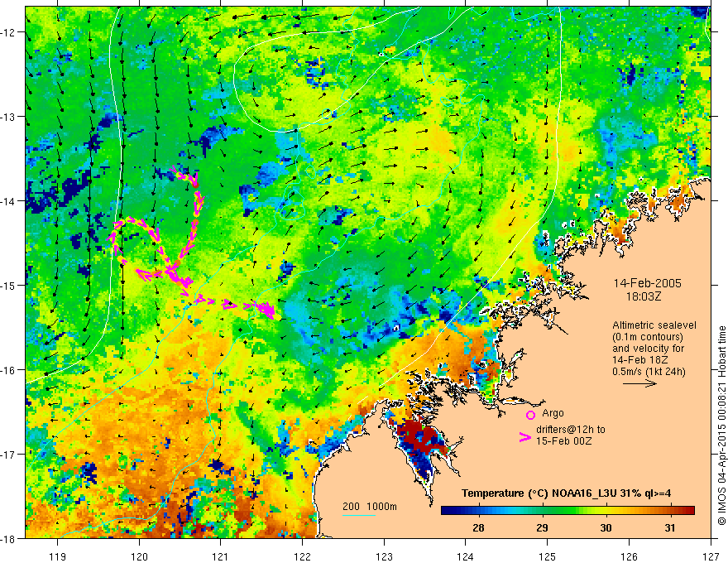This screenshot has width=728, height=563.
Task: Click latitude axis label -15
Action: pos(9,285)
